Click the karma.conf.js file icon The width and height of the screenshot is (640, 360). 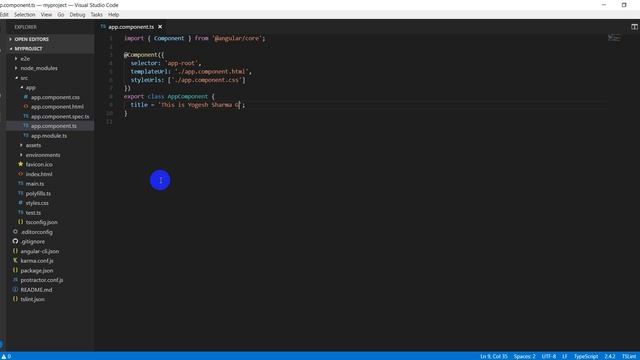[15, 260]
